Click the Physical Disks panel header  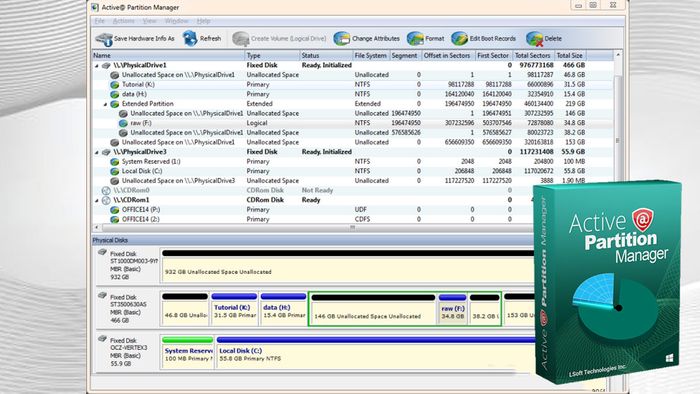[x=312, y=240]
